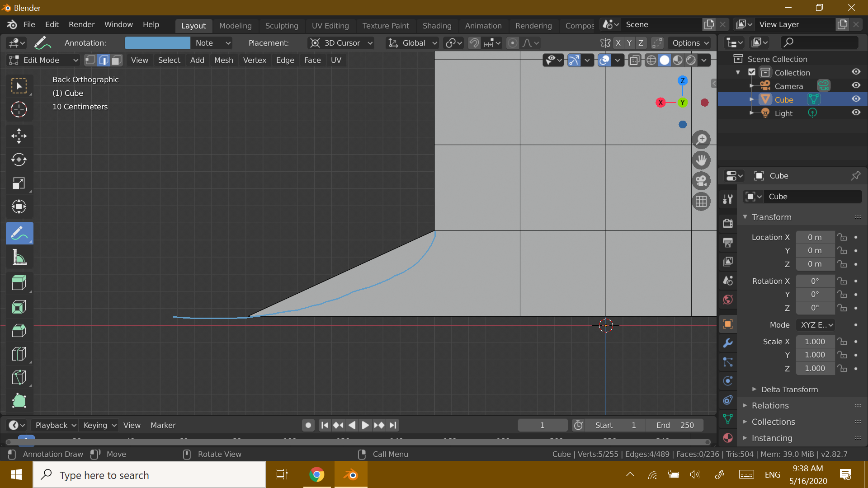Hide the Light object in outliner

point(856,113)
